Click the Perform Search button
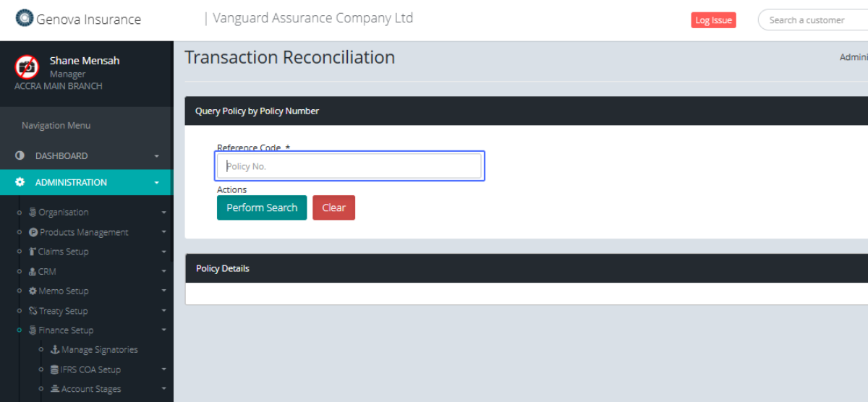The image size is (868, 402). [262, 208]
